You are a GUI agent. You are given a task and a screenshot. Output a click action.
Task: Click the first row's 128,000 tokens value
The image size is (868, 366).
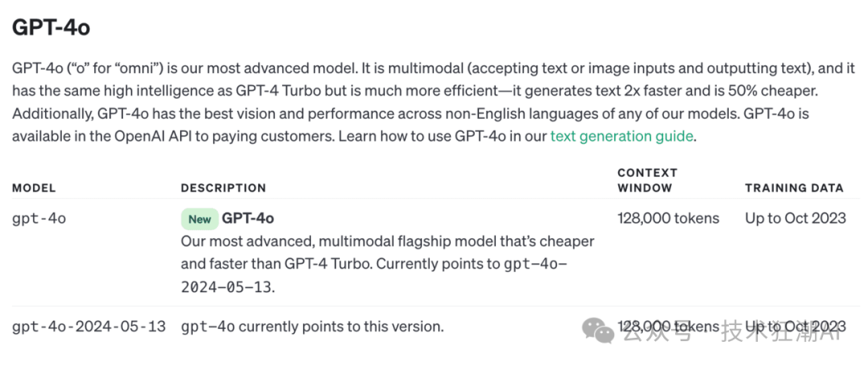pos(668,218)
